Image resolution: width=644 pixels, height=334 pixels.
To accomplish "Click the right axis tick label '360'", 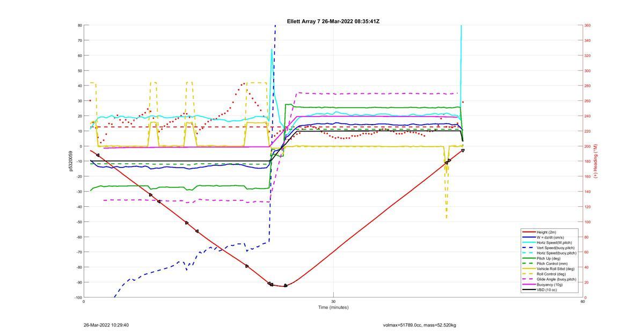I will click(x=587, y=25).
